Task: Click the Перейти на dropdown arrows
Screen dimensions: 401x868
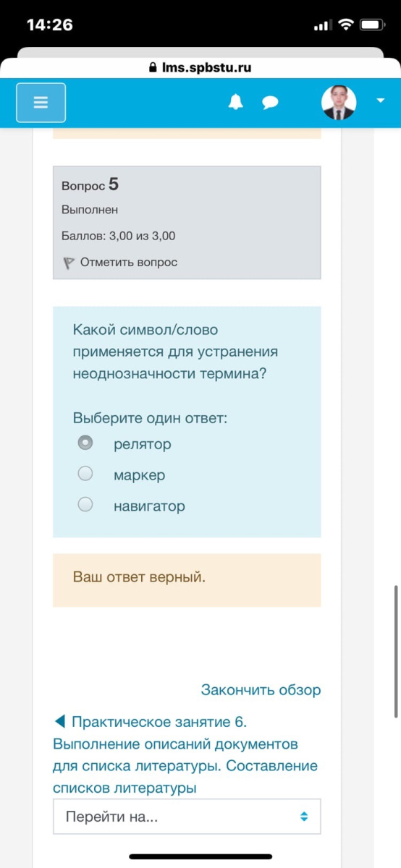Action: [304, 817]
